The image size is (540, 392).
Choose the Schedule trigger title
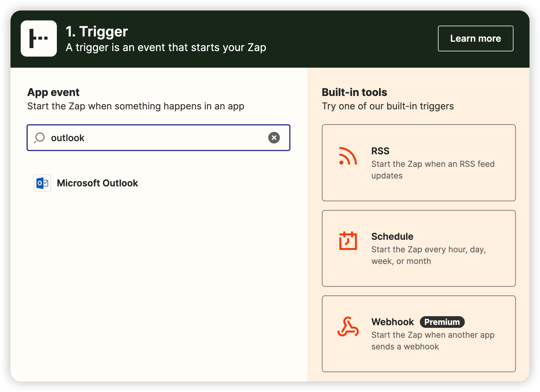tap(392, 237)
